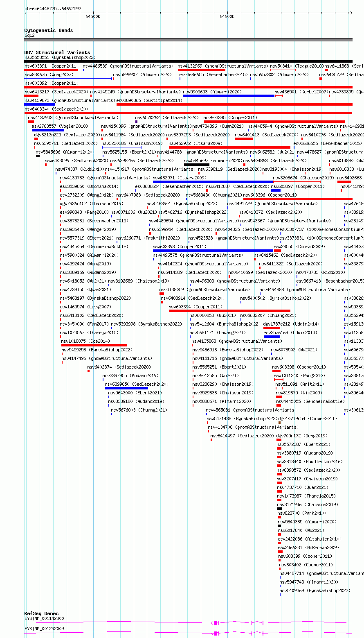Open the nsv4138059 gnomAD variant label
Image resolution: width=364 pixels, height=638 pixels.
[x=204, y=290]
